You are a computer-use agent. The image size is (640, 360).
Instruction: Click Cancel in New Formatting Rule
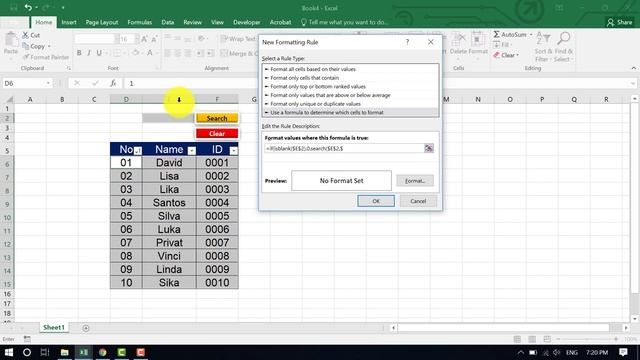tap(418, 201)
